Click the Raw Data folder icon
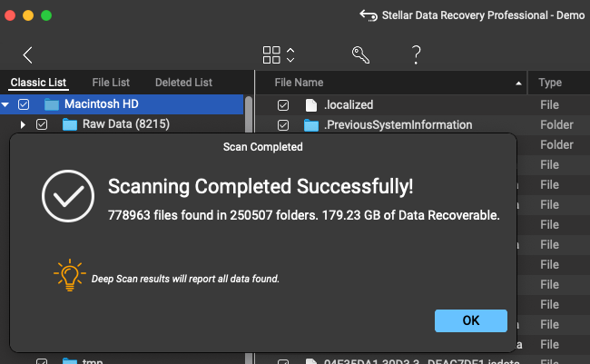Screen dimensions: 590x364 [x=70, y=124]
